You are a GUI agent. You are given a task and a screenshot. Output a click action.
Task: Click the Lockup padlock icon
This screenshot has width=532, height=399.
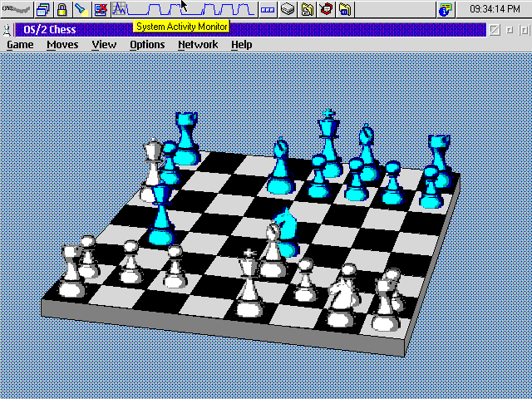point(62,9)
